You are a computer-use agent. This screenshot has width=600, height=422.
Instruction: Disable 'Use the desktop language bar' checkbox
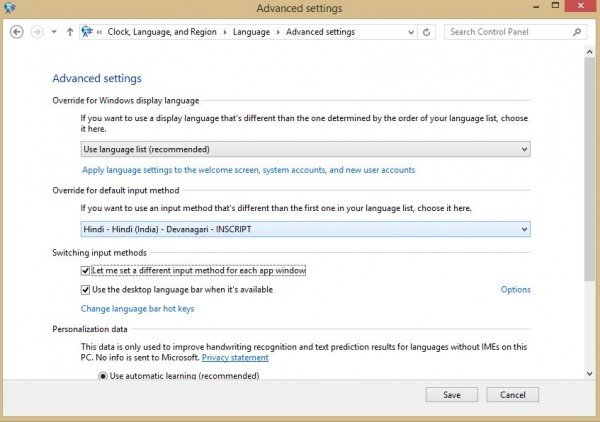click(x=85, y=290)
